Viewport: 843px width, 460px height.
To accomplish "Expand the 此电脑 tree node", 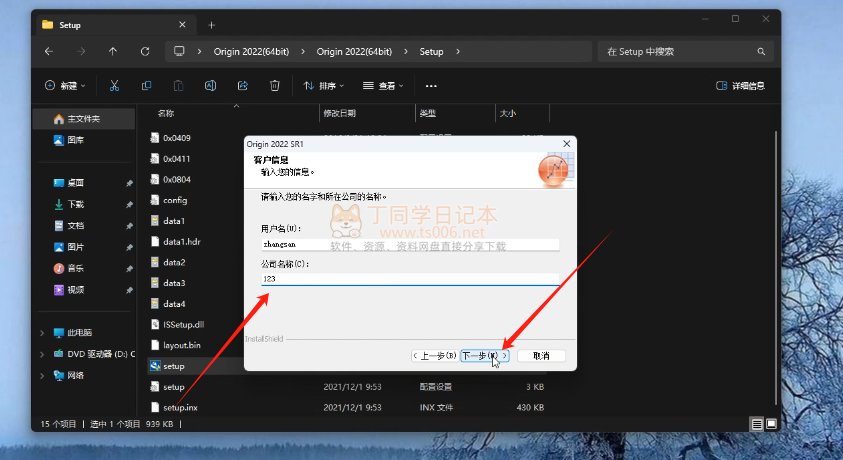I will point(41,332).
